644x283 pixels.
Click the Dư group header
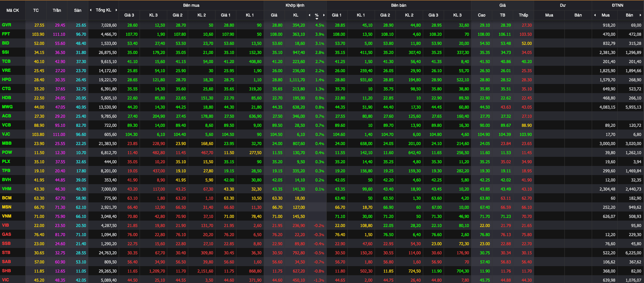point(563,5)
